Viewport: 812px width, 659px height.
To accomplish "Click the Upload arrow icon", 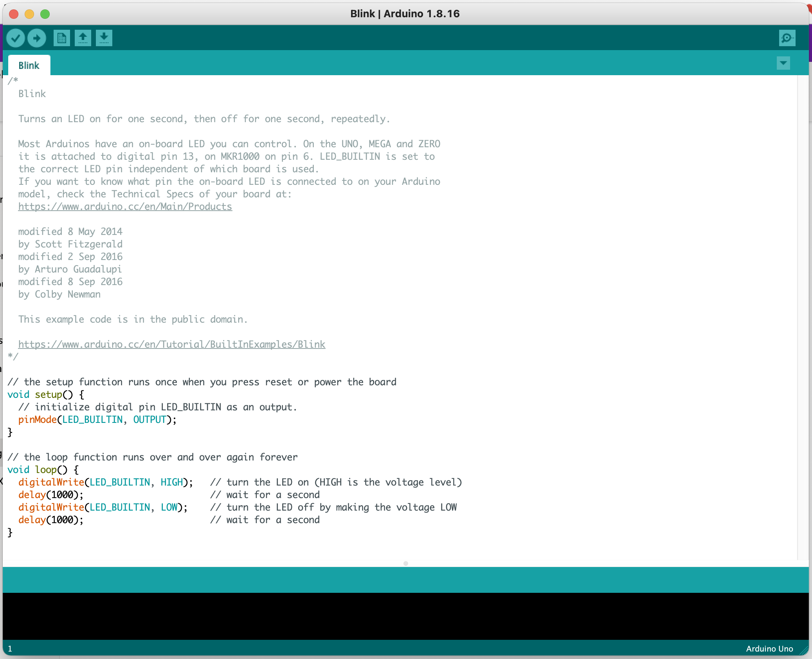I will [x=37, y=38].
